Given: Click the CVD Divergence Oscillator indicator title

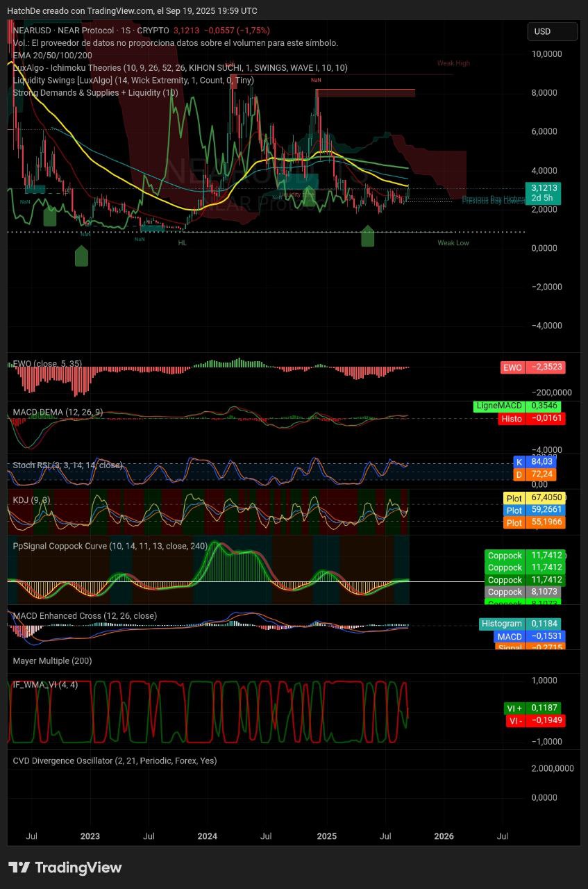Looking at the screenshot, I should pos(115,761).
